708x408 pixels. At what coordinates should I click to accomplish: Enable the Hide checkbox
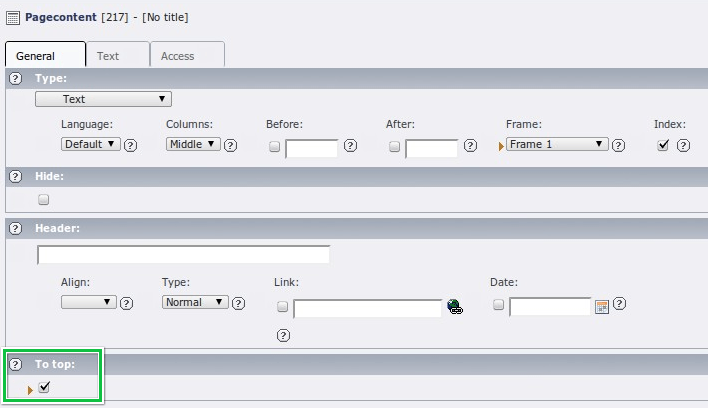[43, 199]
